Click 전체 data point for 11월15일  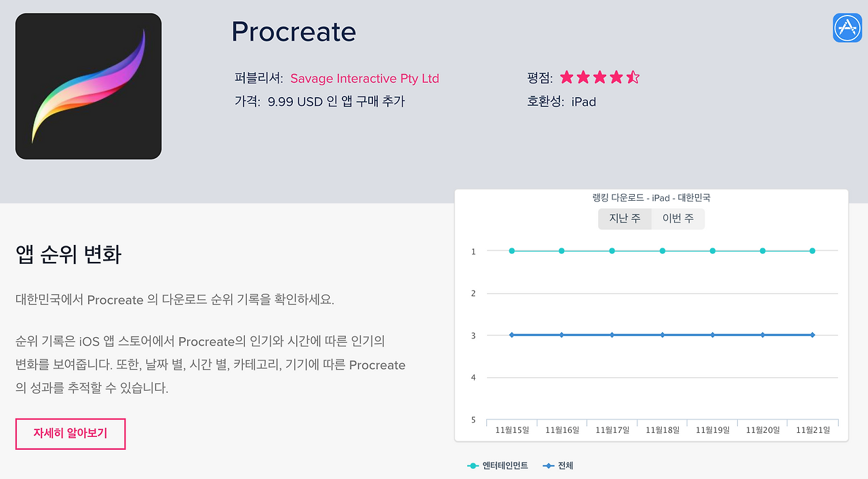512,335
